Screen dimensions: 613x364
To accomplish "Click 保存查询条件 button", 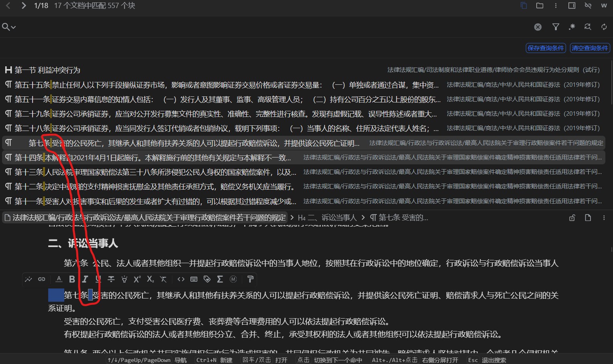I will click(546, 48).
